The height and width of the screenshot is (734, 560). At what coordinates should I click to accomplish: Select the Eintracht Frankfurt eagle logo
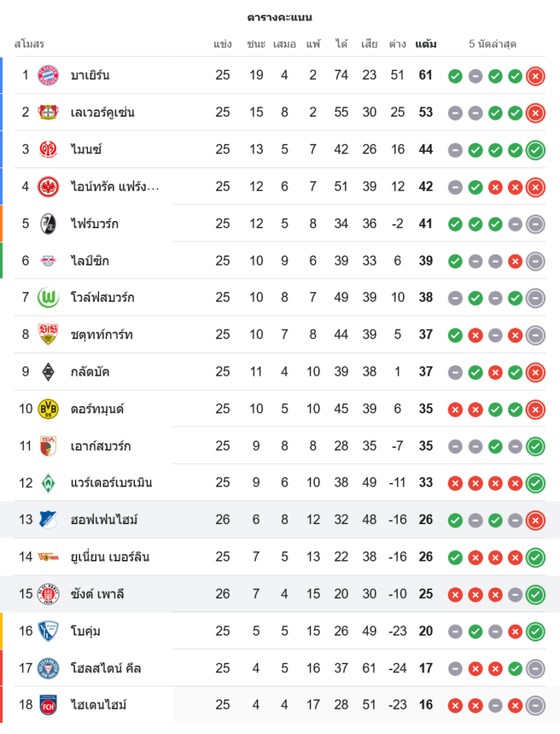coord(48,186)
